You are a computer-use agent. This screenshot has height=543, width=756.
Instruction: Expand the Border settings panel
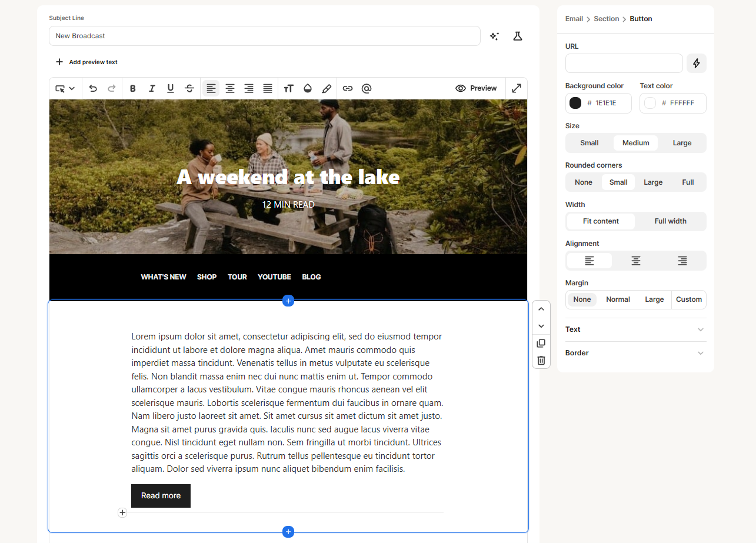[x=635, y=353]
